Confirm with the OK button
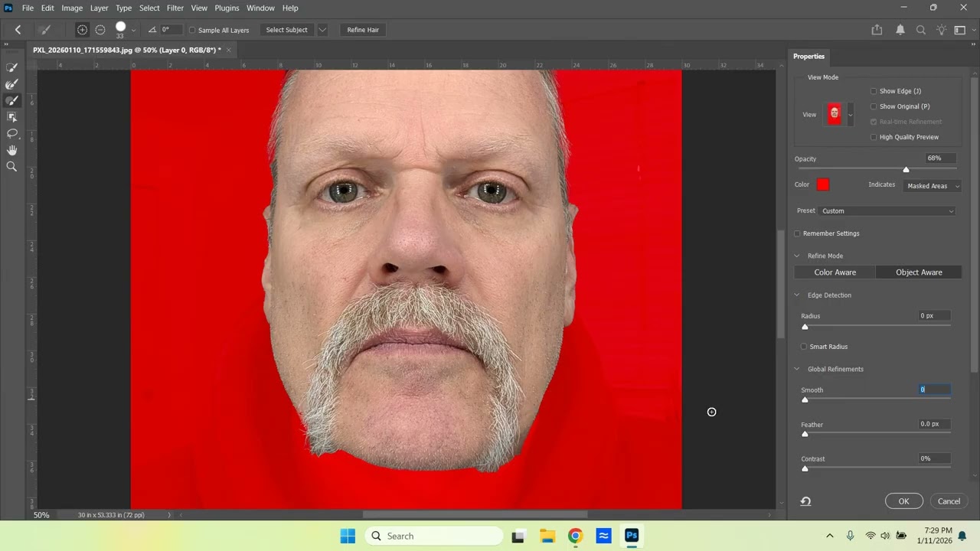 (x=903, y=501)
